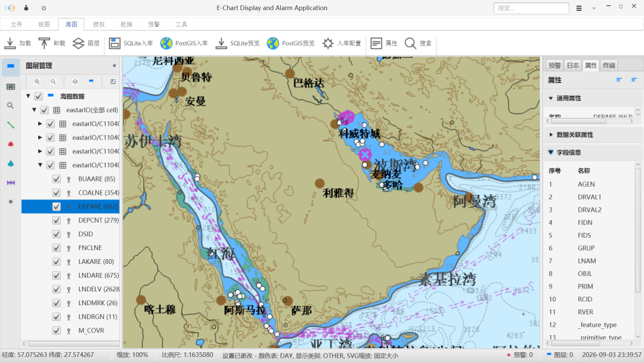Click the user profile icon in title bar
Viewport: 644px width, 363px height.
click(26, 8)
